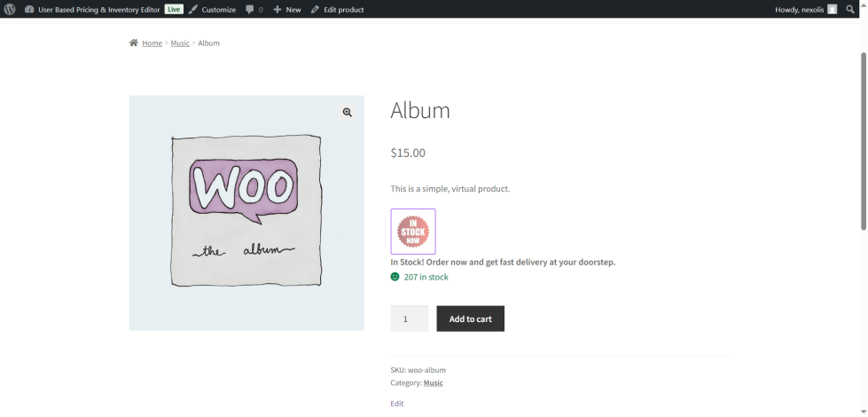Open the comments bubble icon
This screenshot has width=868, height=417.
pos(250,9)
